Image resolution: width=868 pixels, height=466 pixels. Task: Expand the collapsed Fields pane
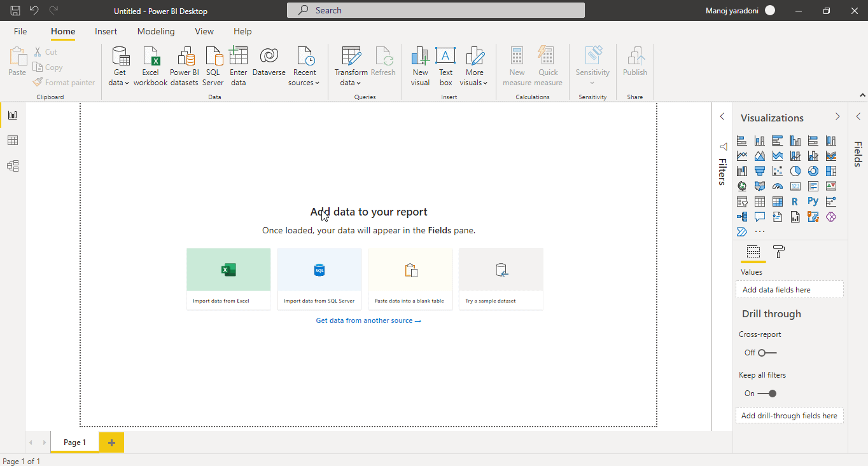pos(858,117)
